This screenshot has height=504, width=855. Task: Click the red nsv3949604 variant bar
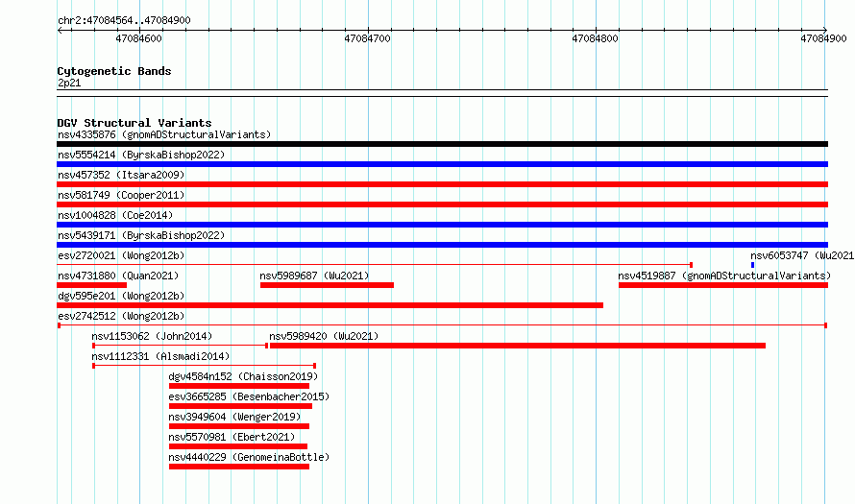click(x=239, y=426)
